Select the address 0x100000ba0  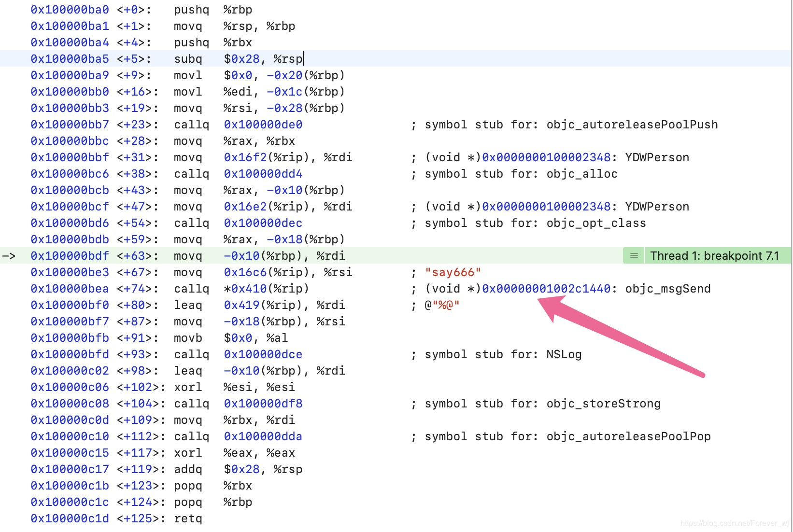pos(70,10)
